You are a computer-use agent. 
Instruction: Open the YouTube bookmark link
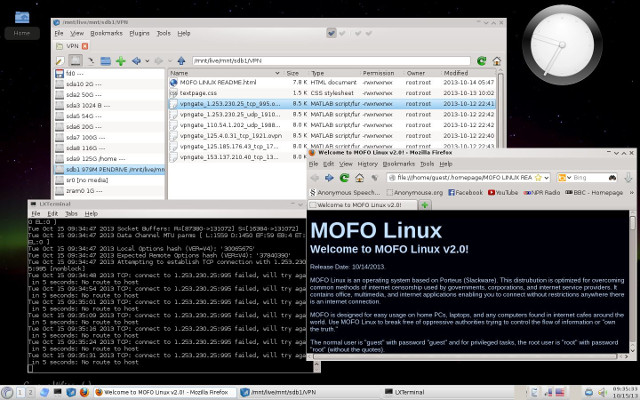pyautogui.click(x=503, y=193)
